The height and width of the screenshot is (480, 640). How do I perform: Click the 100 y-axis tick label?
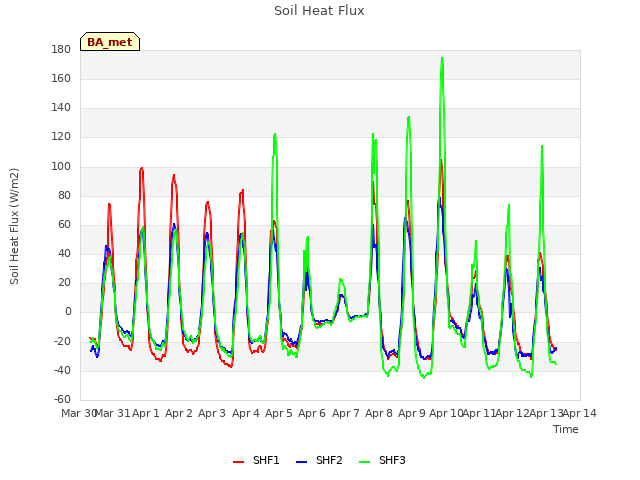coord(61,166)
